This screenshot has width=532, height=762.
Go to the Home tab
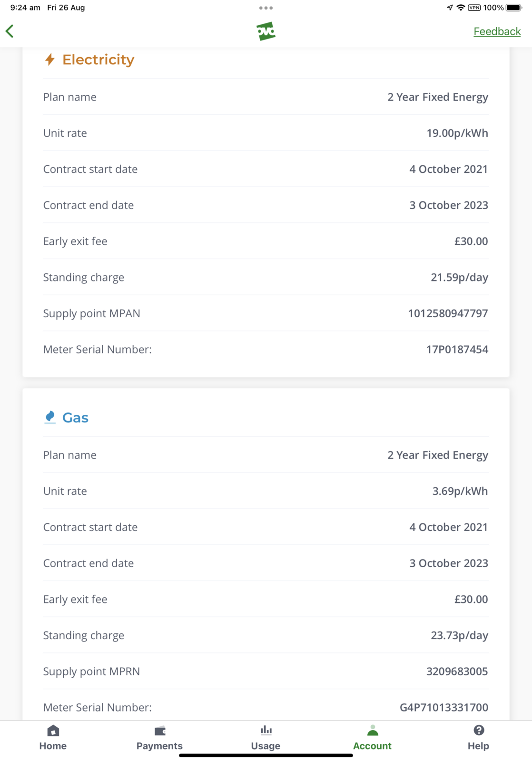[x=53, y=738]
